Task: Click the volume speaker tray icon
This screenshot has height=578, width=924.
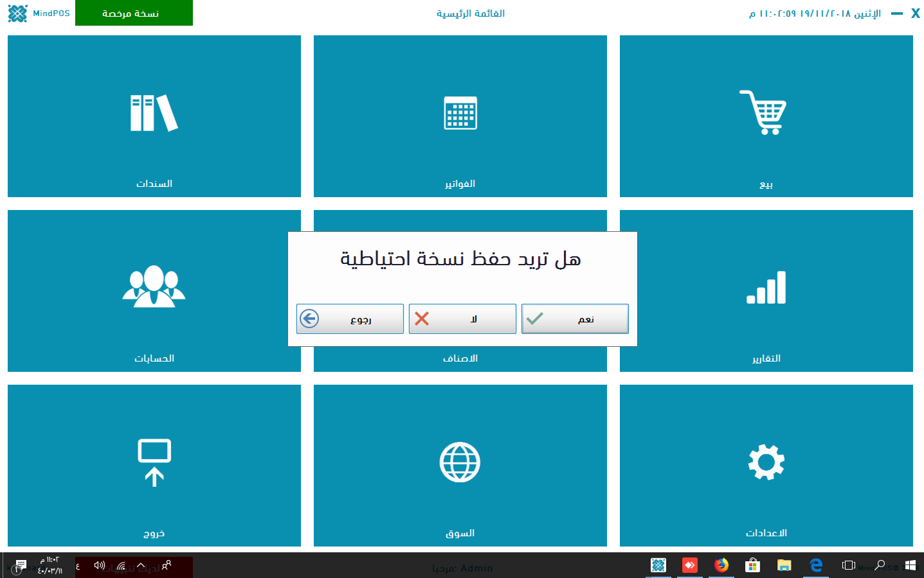Action: click(99, 565)
